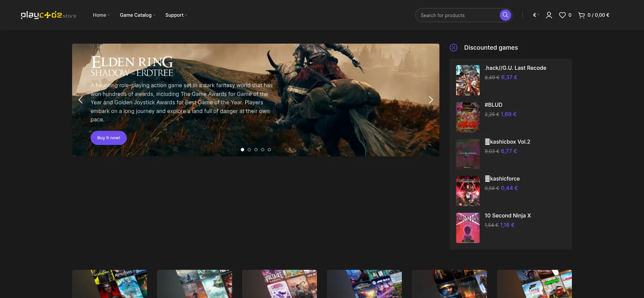Click the 0,44 € discounted price
Screen dimensions: 644x298
(x=509, y=188)
